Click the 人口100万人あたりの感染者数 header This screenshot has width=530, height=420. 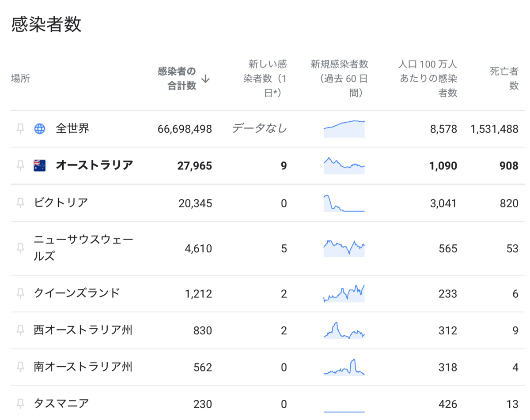pos(428,79)
